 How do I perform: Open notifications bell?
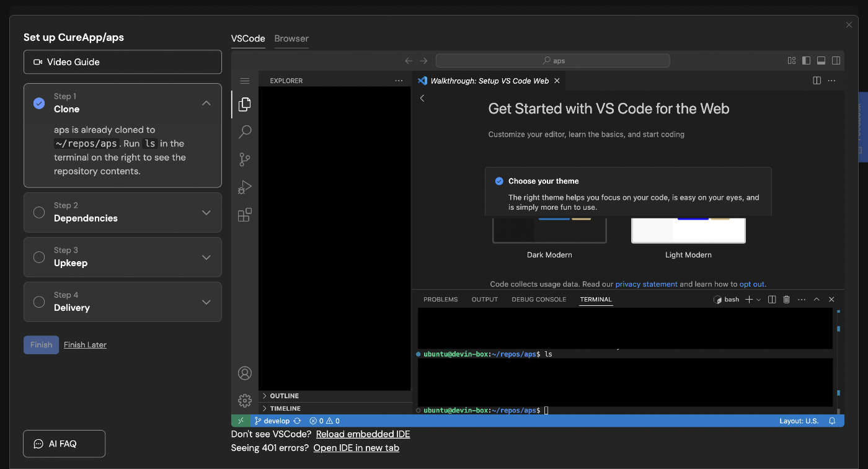[832, 421]
